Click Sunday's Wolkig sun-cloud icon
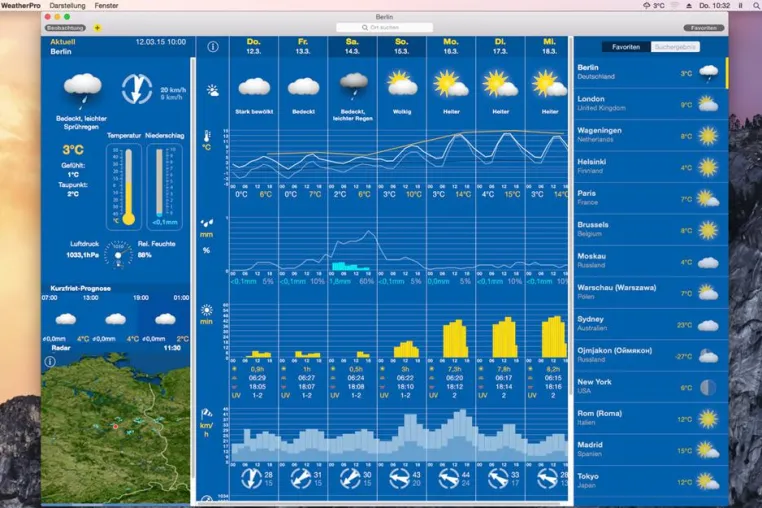Image resolution: width=762 pixels, height=508 pixels. pos(402,84)
